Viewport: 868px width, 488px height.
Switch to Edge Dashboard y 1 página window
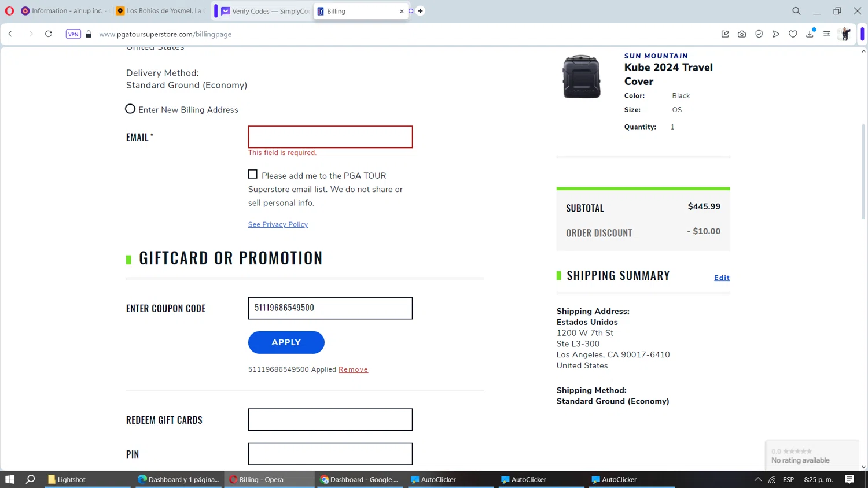(x=179, y=479)
